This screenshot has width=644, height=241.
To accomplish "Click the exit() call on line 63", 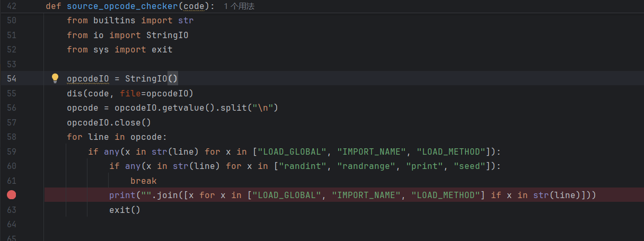I will 125,210.
